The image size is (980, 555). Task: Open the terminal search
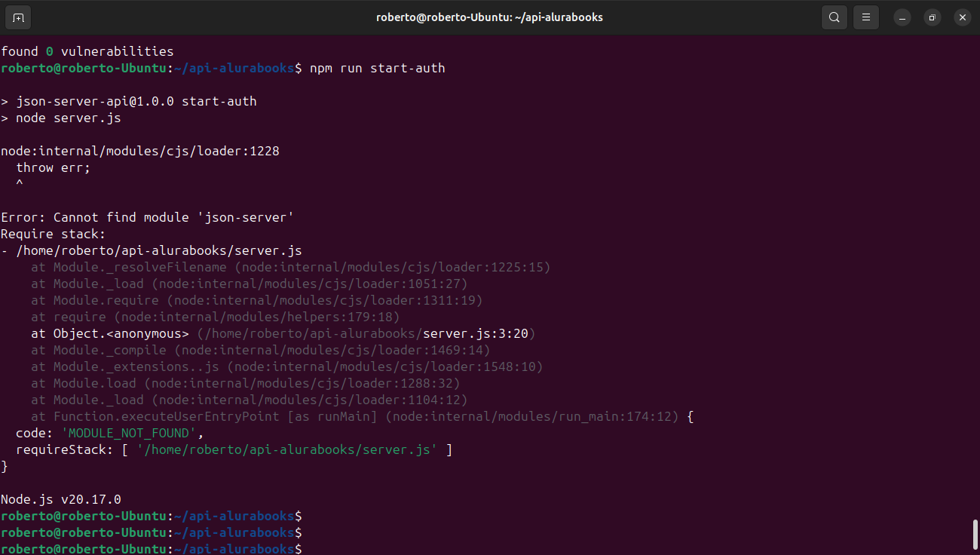click(834, 17)
